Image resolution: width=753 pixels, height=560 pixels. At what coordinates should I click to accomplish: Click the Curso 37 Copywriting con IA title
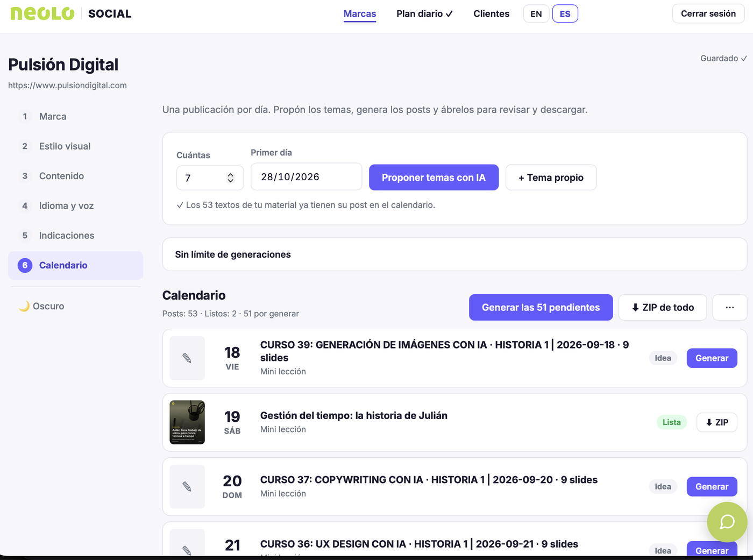[429, 480]
